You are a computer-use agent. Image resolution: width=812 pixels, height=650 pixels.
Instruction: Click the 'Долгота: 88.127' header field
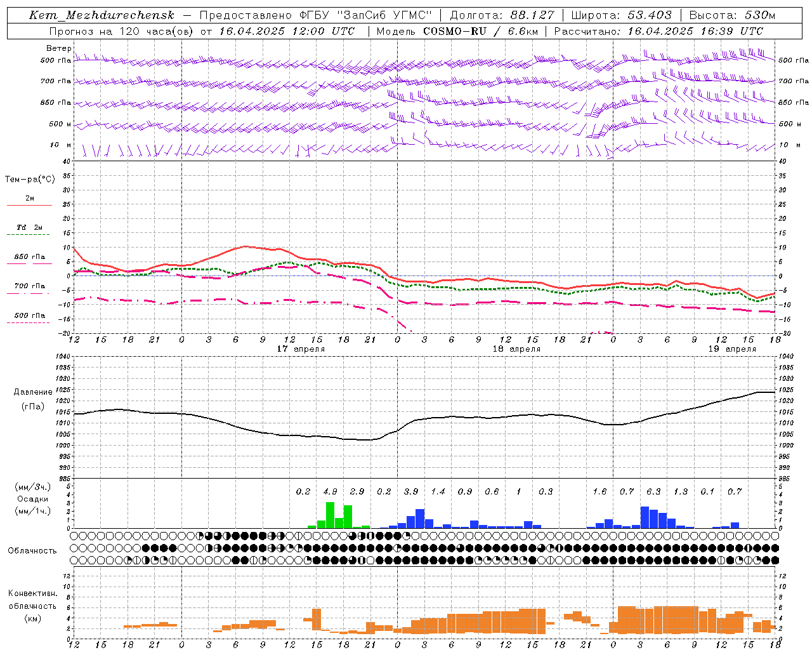click(x=502, y=15)
